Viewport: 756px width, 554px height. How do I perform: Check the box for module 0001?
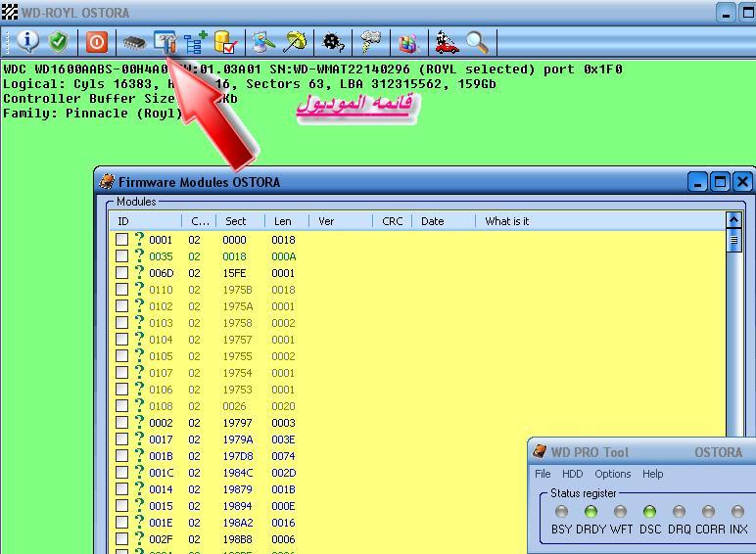[x=122, y=240]
